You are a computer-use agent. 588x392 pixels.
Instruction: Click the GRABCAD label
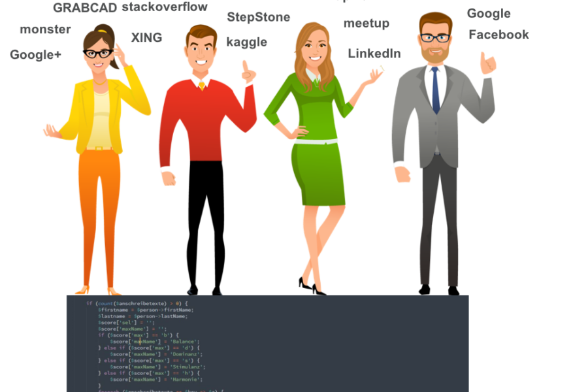pos(85,7)
